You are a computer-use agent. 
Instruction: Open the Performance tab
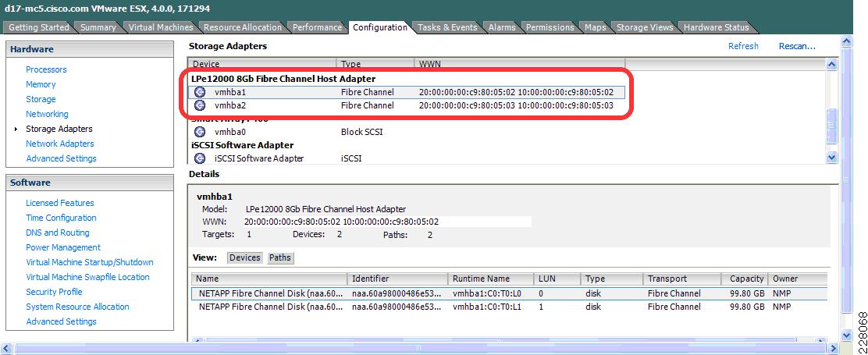tap(317, 27)
